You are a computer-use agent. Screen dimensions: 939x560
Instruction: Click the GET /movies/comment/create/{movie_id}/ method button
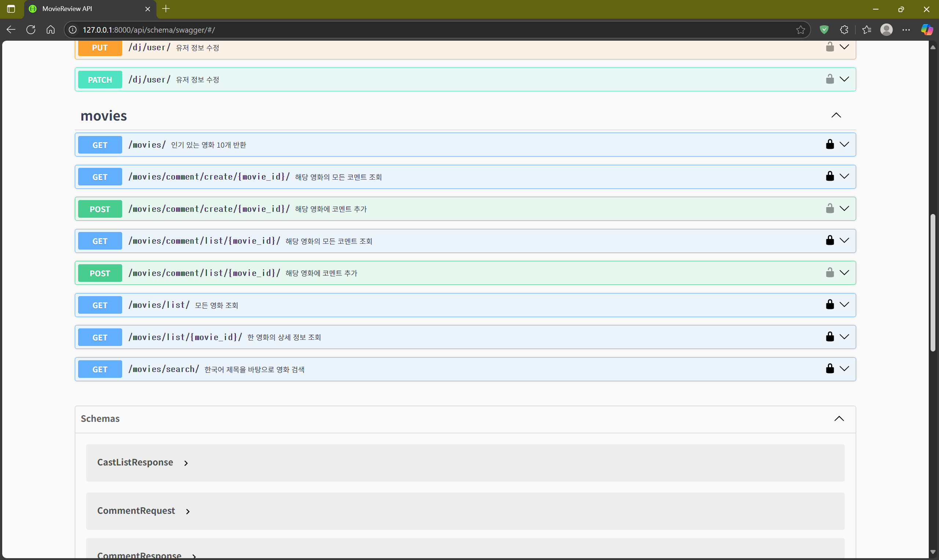[x=100, y=177]
